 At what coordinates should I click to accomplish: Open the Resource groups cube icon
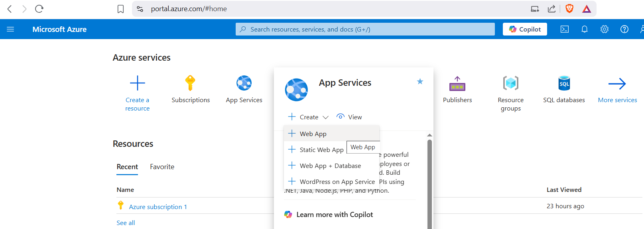click(x=511, y=83)
